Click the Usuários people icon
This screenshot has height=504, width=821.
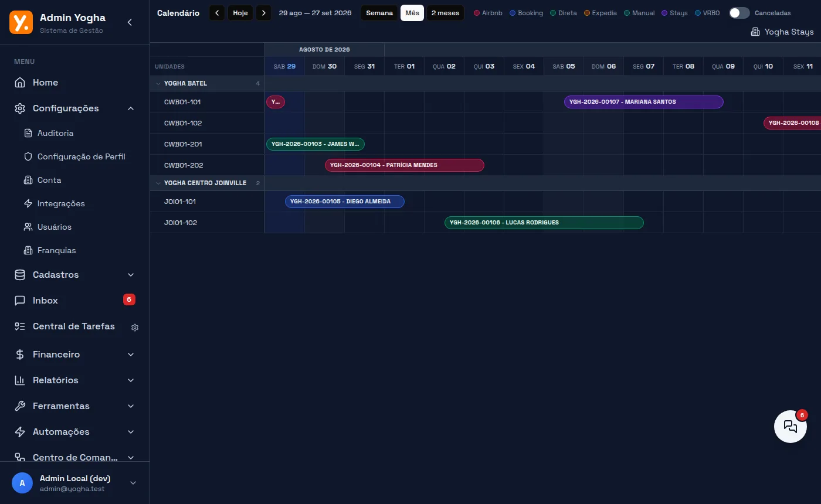tap(28, 227)
